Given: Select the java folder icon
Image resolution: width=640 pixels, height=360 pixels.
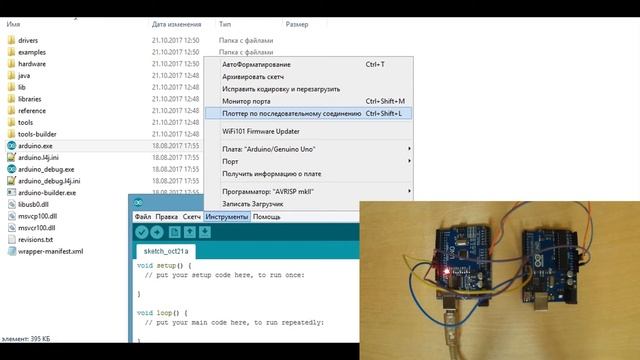Looking at the screenshot, I should (11, 76).
